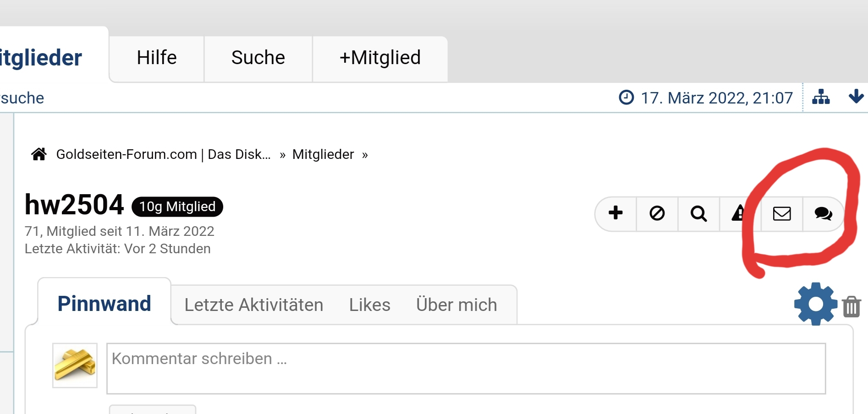Open the Suche menu tab

click(x=258, y=58)
